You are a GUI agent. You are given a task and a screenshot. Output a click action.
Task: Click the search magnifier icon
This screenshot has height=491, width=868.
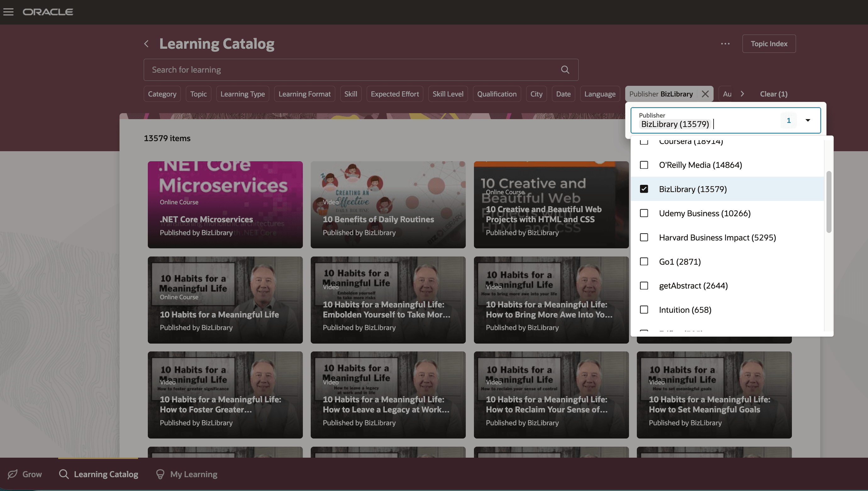tap(565, 69)
